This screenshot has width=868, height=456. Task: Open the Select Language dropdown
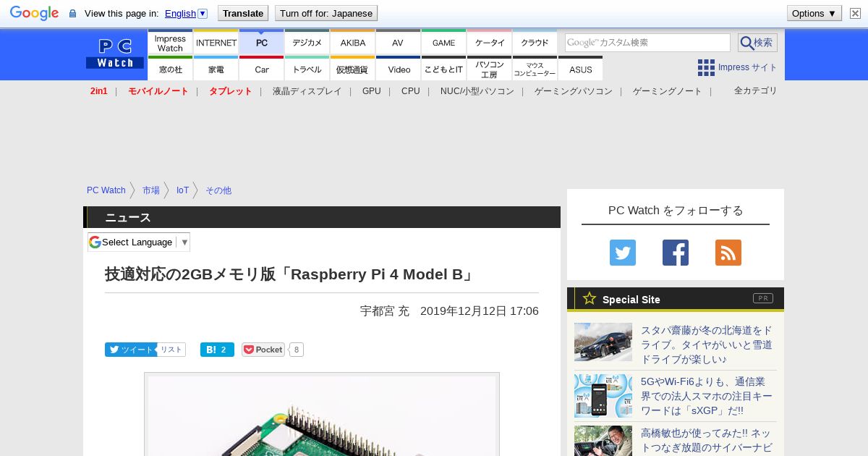point(139,242)
